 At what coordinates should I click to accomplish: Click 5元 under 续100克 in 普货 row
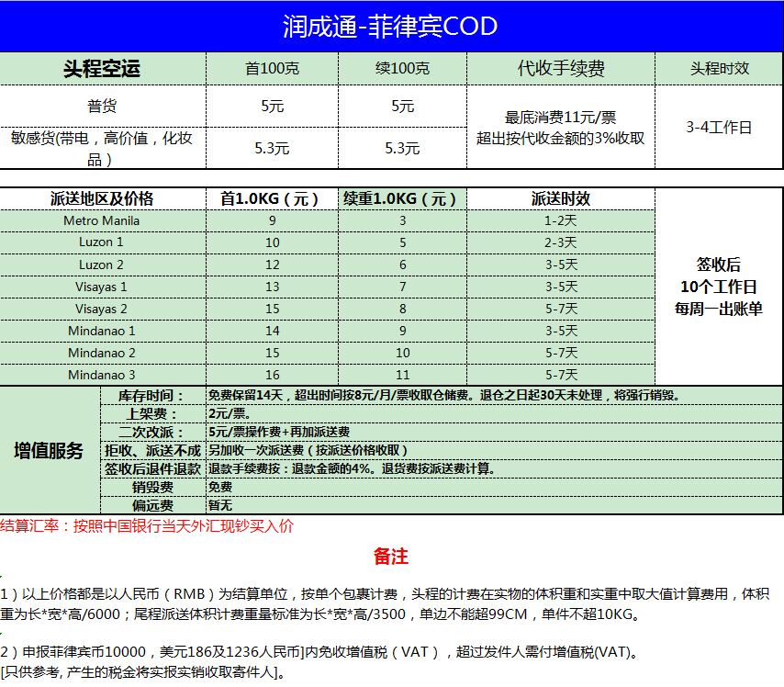point(402,106)
